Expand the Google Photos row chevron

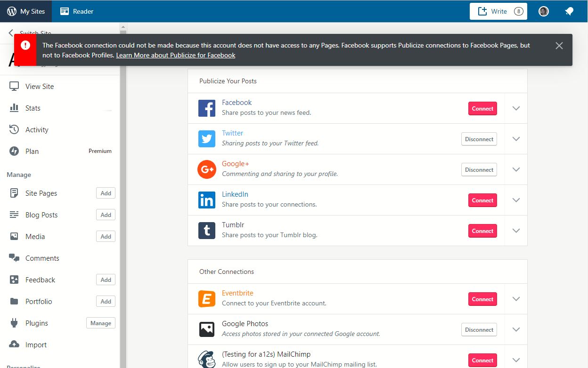tap(516, 329)
